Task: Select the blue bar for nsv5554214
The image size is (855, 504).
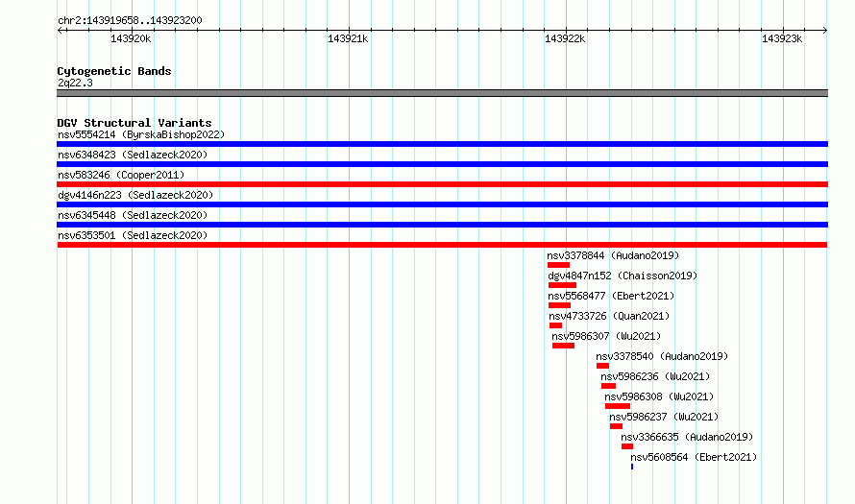Action: pyautogui.click(x=442, y=144)
